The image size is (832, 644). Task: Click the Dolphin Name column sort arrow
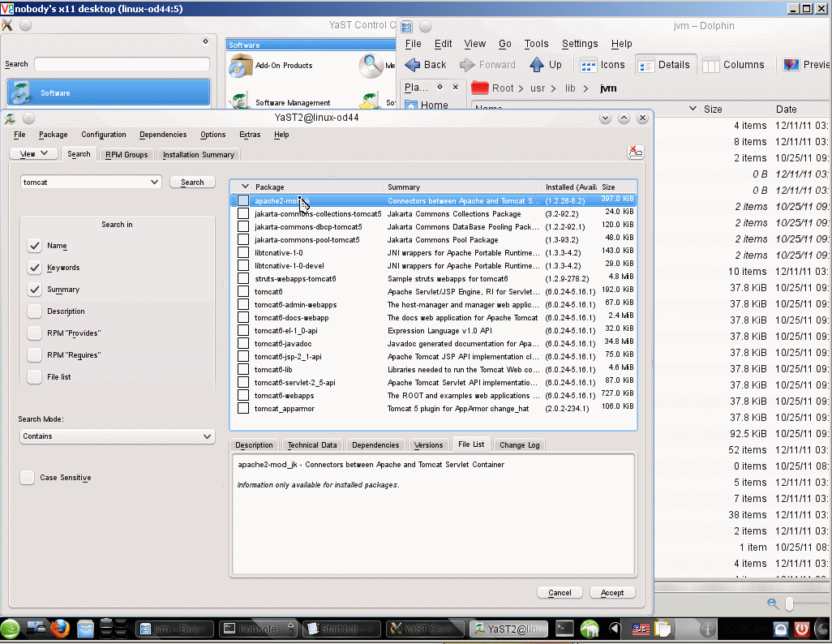[x=693, y=109]
